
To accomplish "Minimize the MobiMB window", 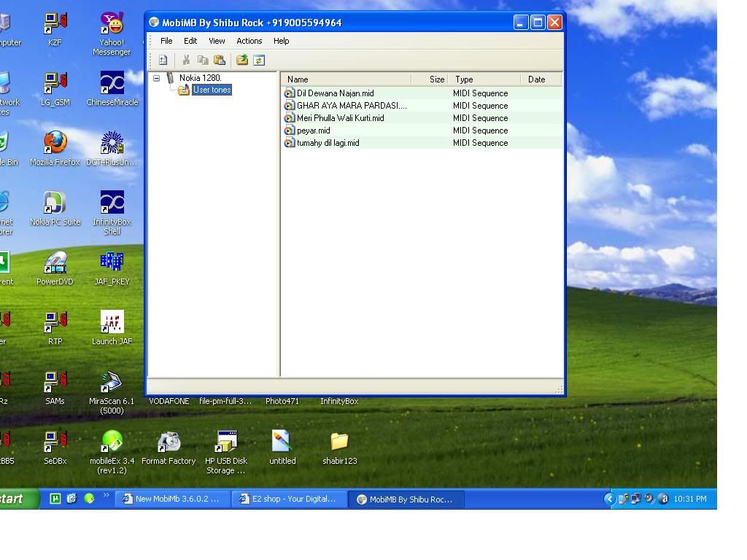I will [x=521, y=23].
